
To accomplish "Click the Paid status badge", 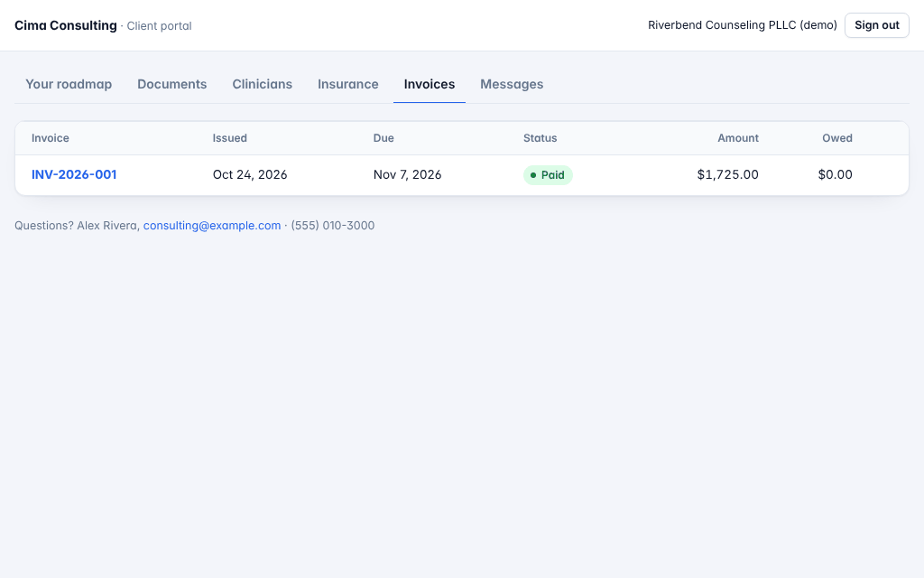I will point(548,175).
